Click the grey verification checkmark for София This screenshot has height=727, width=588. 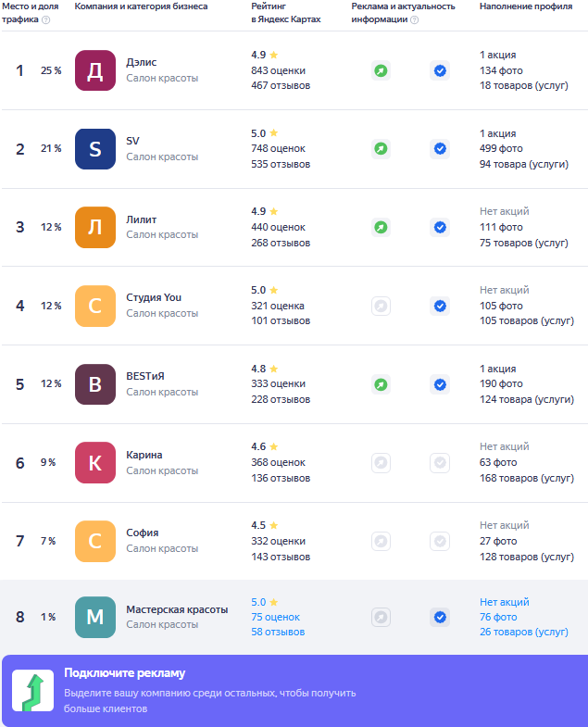[440, 541]
